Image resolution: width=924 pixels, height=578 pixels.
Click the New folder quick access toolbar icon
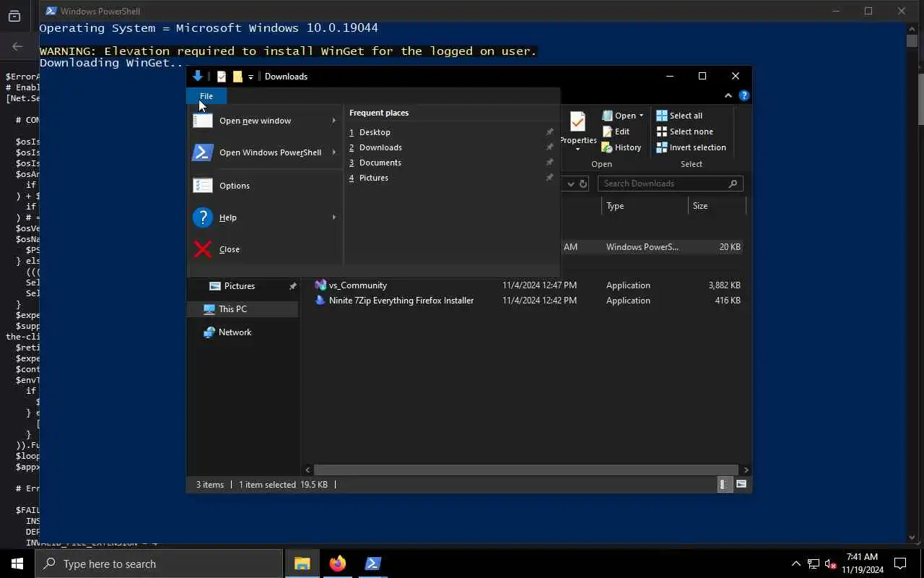click(237, 77)
